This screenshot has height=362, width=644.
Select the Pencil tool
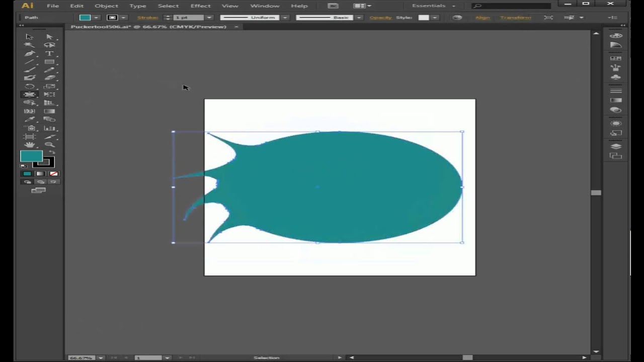coord(49,69)
